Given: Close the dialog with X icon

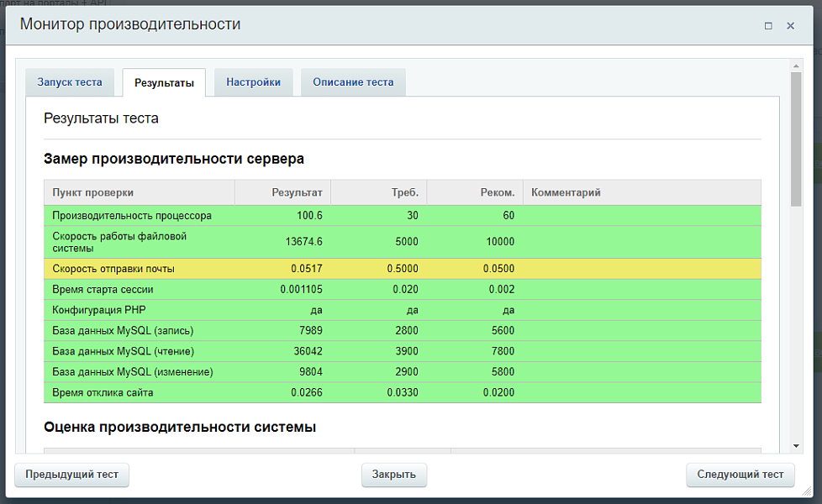Looking at the screenshot, I should 791,26.
